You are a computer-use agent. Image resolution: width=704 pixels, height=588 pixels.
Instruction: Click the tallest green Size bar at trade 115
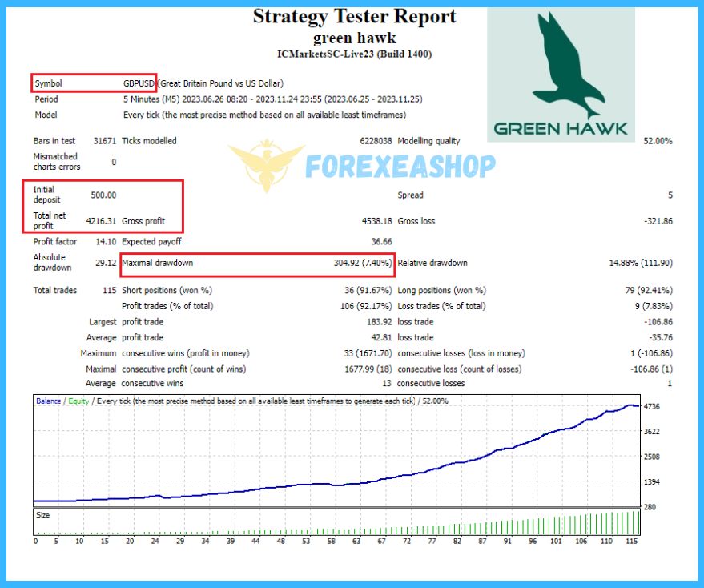(638, 522)
